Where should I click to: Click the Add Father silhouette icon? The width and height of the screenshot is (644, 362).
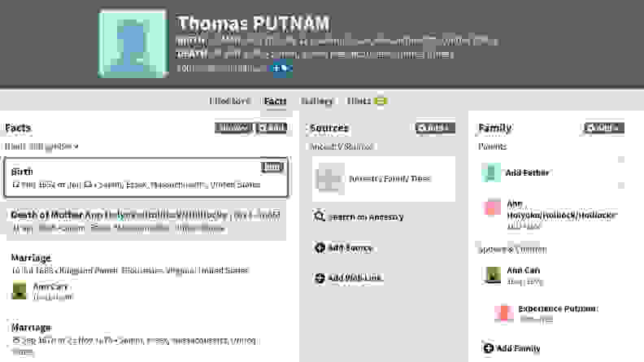pos(490,172)
